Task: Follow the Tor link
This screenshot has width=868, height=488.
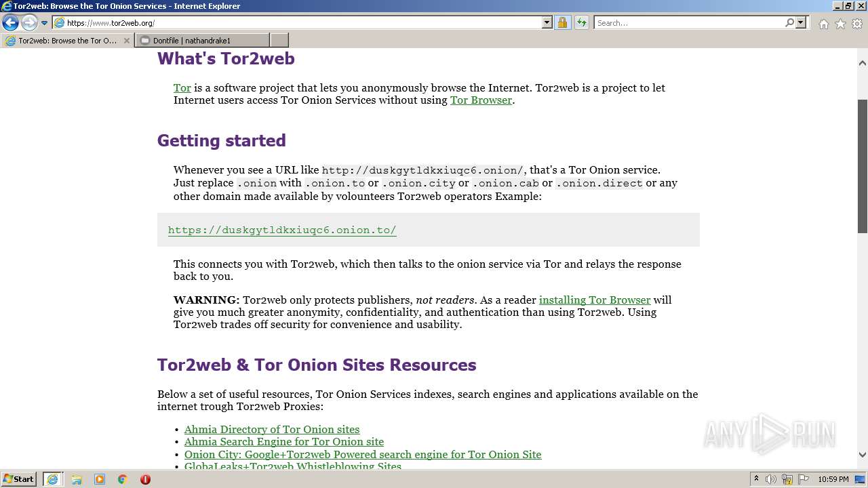Action: pos(182,88)
